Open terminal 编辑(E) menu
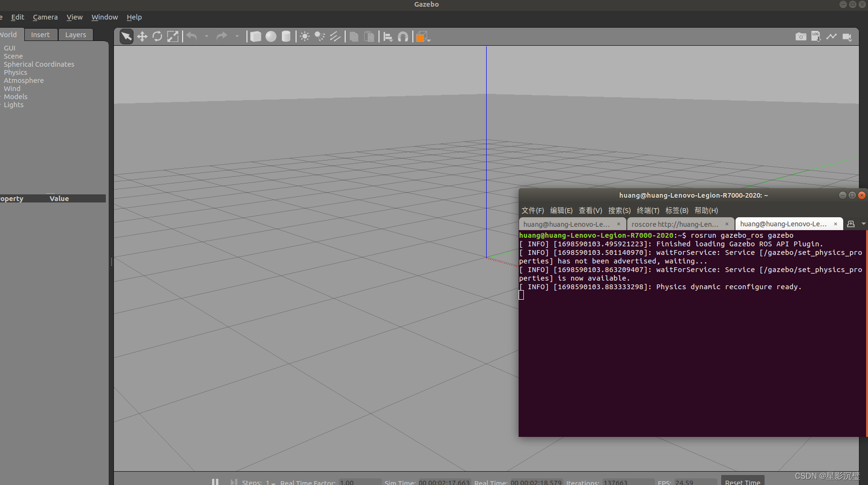The image size is (868, 485). pos(561,211)
